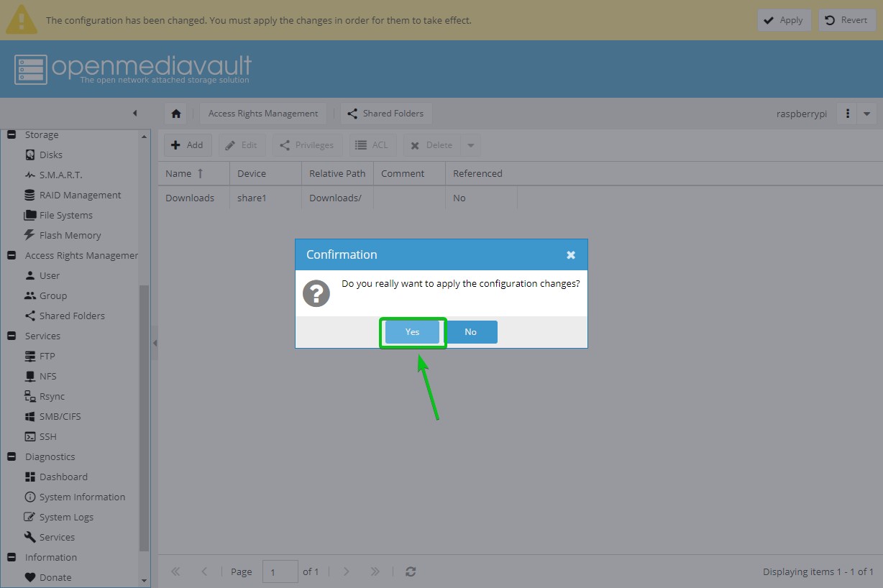Open File Systems from sidebar

(65, 215)
